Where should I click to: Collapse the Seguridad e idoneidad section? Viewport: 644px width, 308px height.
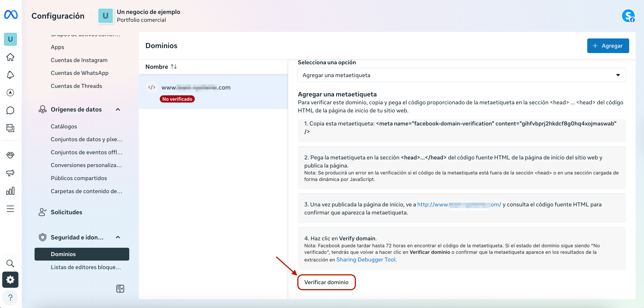(x=118, y=237)
